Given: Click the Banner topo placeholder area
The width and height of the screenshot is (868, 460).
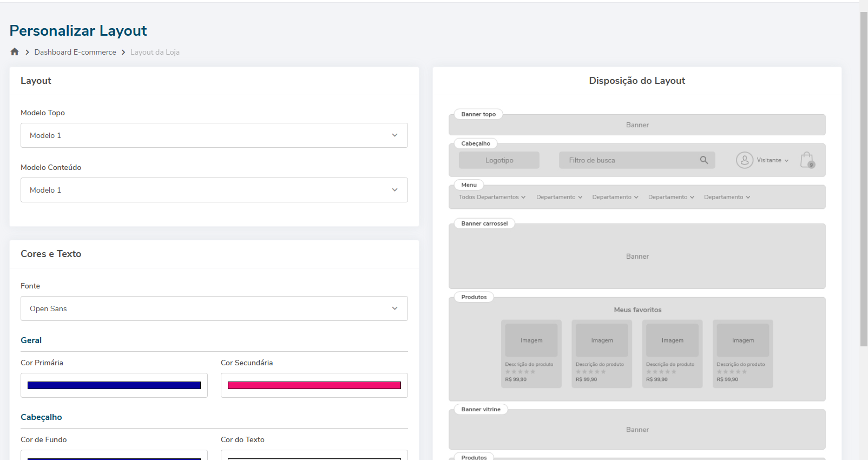Looking at the screenshot, I should pyautogui.click(x=637, y=125).
